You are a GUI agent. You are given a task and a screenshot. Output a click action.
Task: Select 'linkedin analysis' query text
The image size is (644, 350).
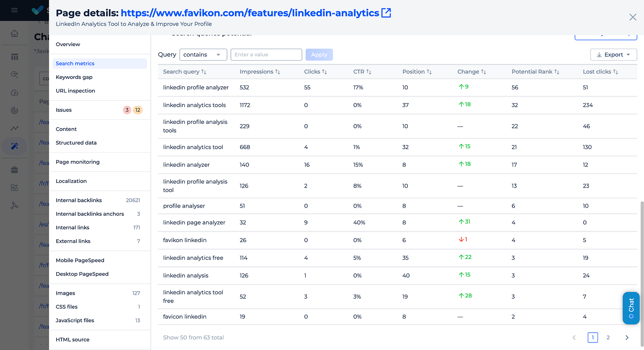[x=185, y=276]
